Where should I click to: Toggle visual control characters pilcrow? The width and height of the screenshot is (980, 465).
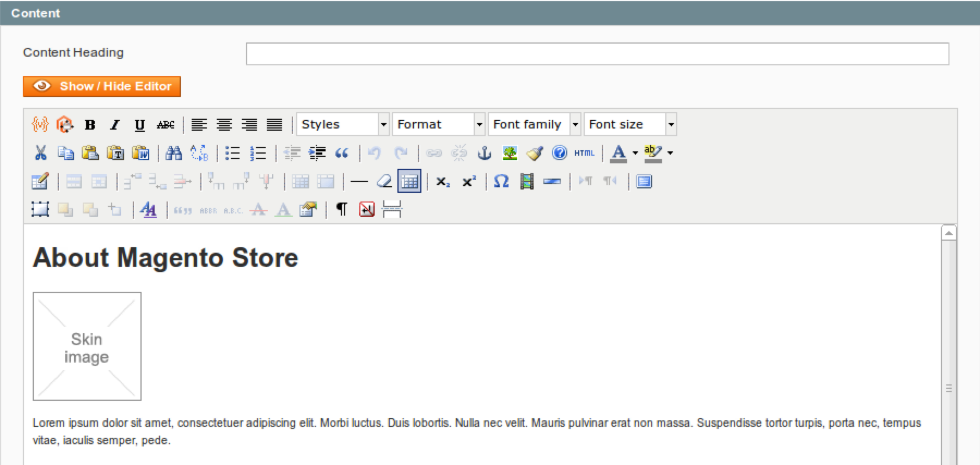341,210
